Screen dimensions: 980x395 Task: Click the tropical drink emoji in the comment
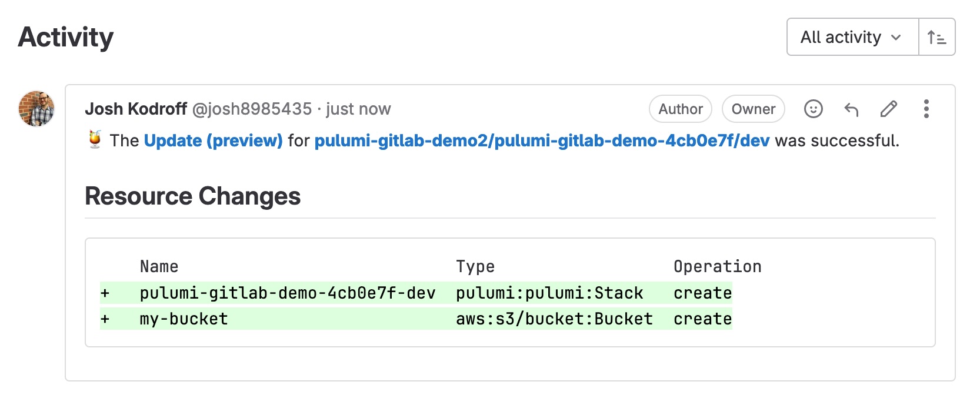[95, 140]
